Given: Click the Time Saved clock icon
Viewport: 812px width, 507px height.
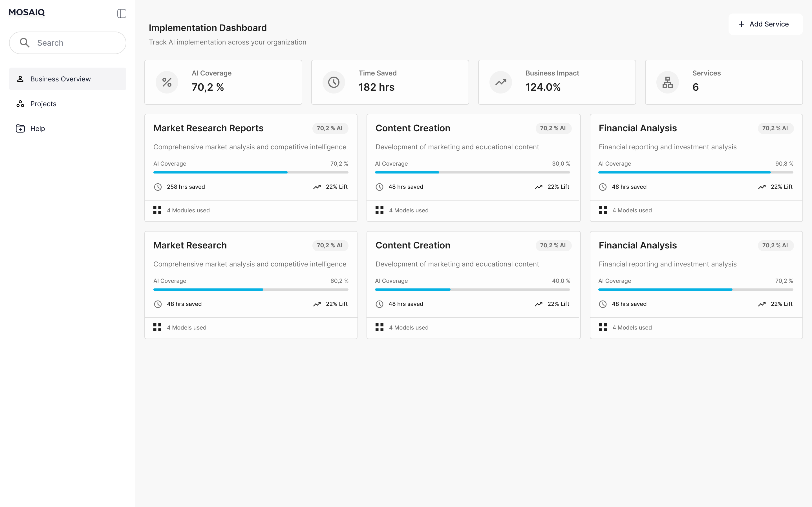Looking at the screenshot, I should pos(334,82).
